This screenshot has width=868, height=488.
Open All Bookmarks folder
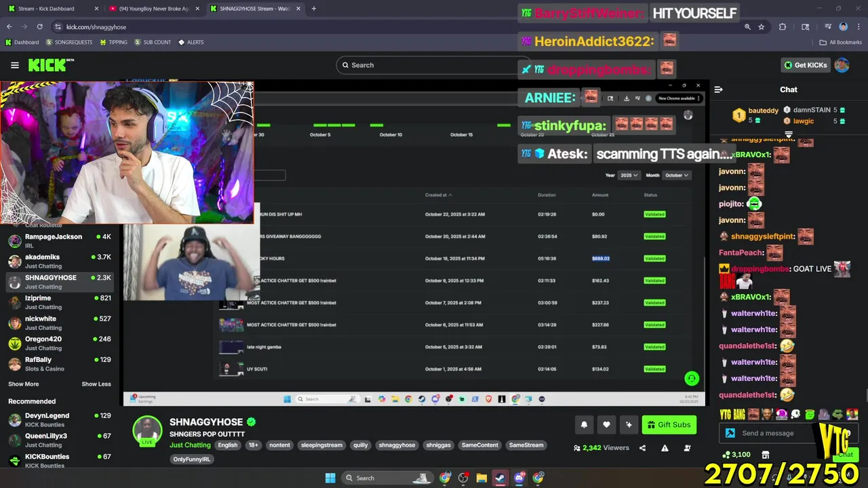coord(841,42)
